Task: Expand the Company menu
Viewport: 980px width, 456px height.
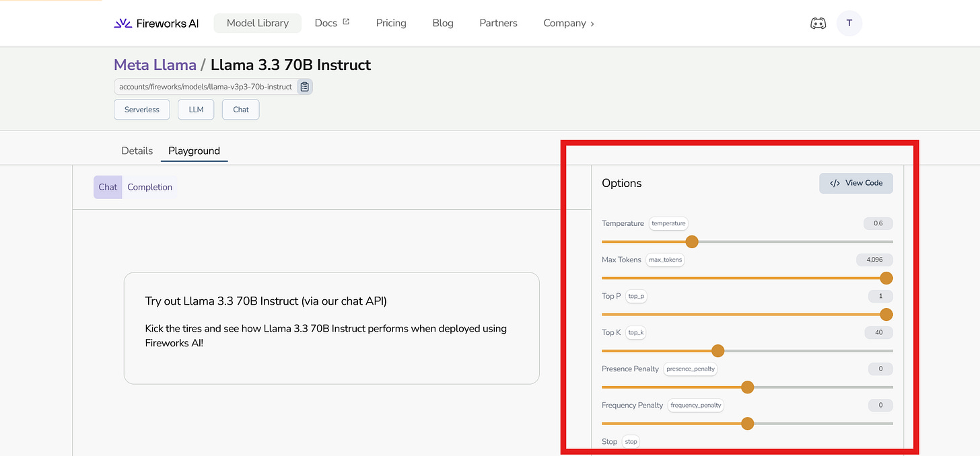Action: click(569, 23)
